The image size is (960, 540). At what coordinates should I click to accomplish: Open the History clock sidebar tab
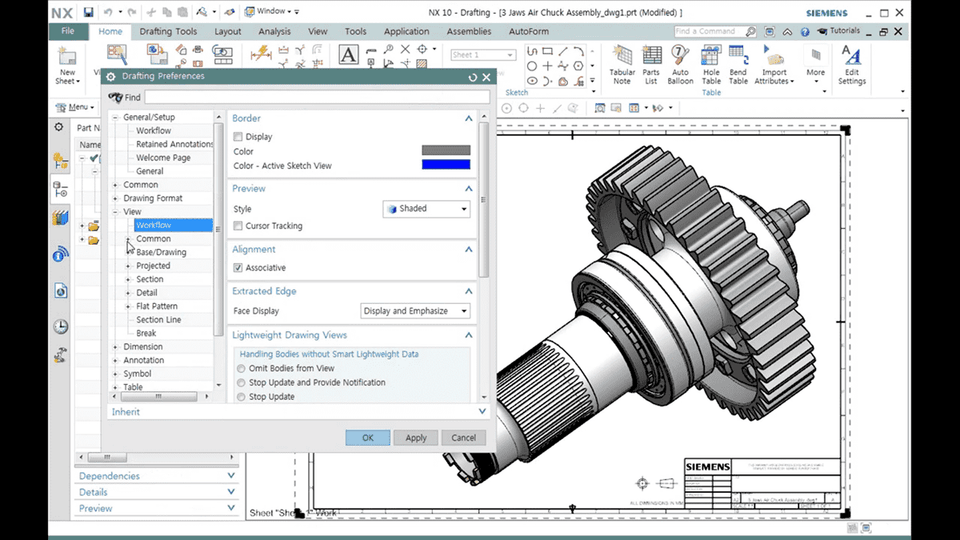tap(60, 327)
